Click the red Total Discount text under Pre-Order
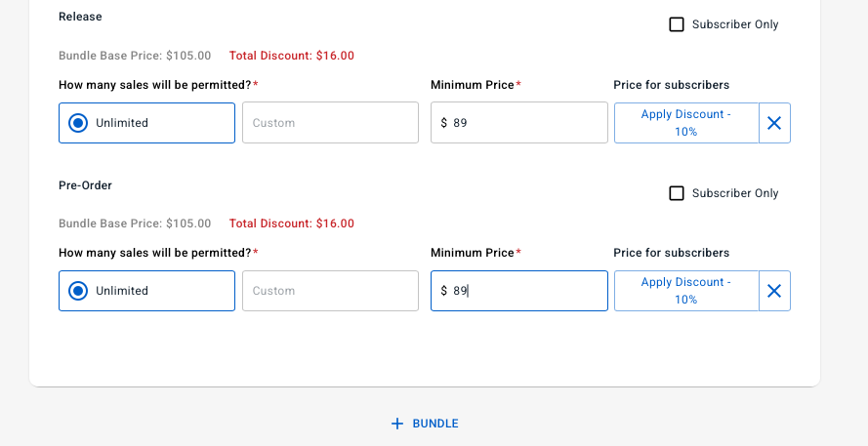 pyautogui.click(x=291, y=223)
